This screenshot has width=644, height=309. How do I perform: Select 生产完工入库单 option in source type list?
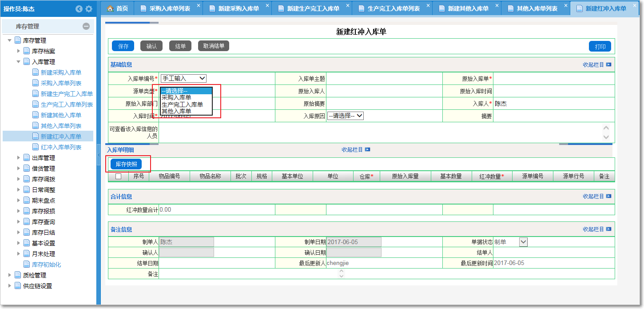pyautogui.click(x=182, y=104)
